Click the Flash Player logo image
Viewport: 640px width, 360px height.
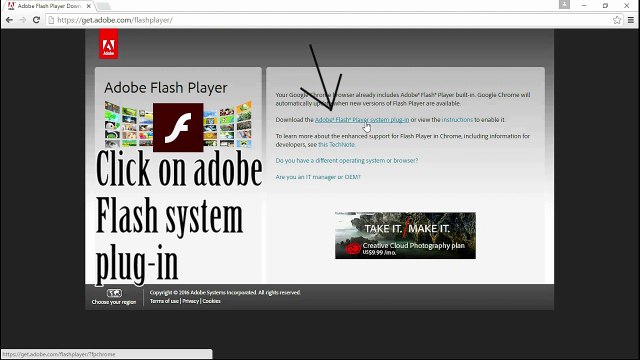[178, 127]
